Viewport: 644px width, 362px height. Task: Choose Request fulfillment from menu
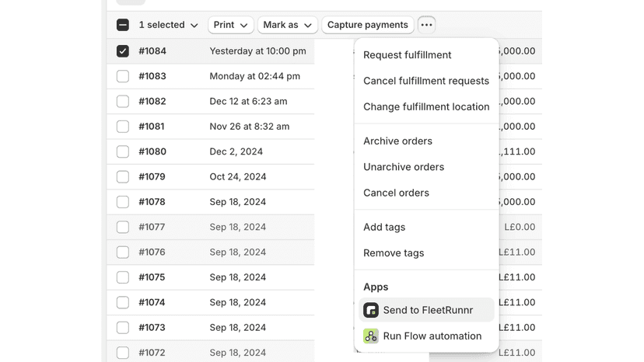tap(426, 55)
